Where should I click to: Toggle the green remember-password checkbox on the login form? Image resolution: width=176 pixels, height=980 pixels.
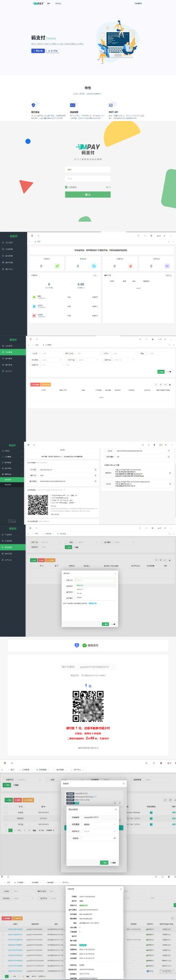click(66, 187)
